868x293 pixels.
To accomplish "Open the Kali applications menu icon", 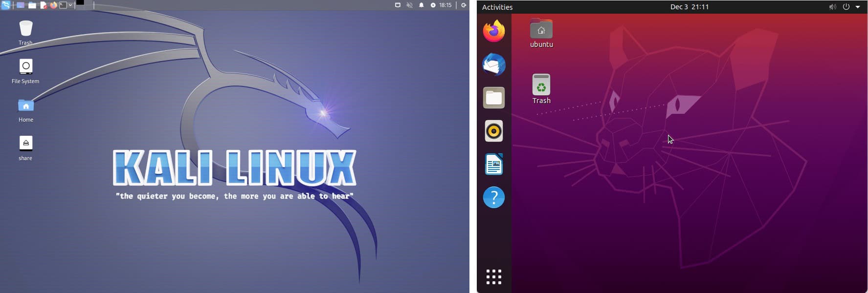I will point(5,5).
